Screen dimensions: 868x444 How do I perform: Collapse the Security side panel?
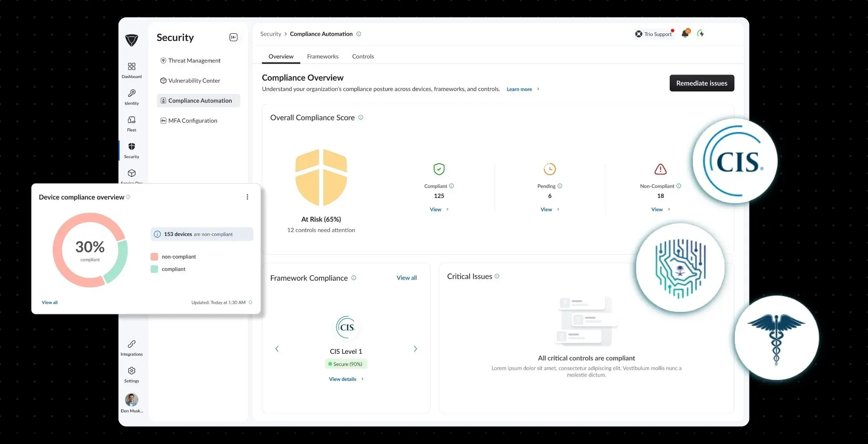233,37
